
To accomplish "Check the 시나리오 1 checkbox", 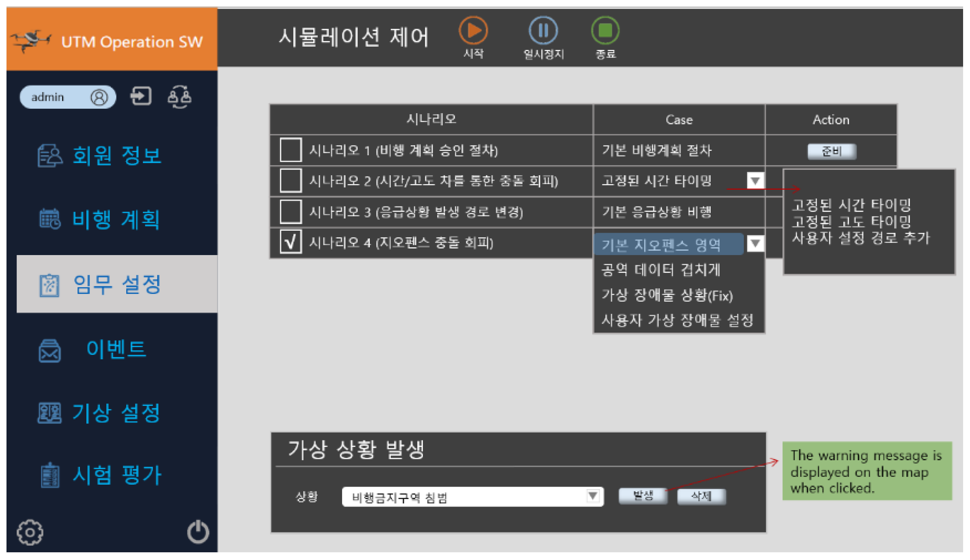I will [x=291, y=150].
